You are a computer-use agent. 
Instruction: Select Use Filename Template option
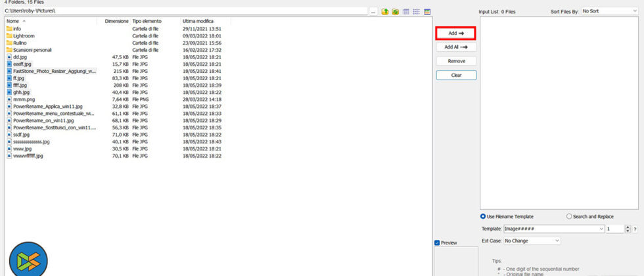click(x=482, y=216)
